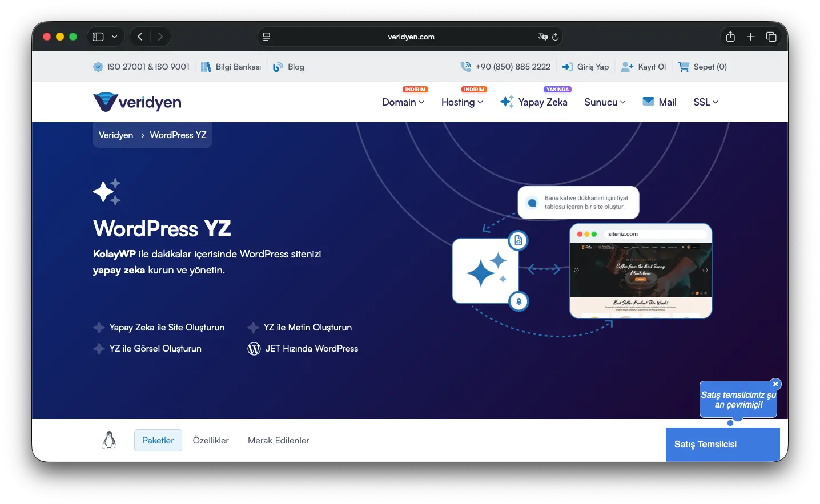Click the coffee shop site preview thumbnail
Image resolution: width=820 pixels, height=504 pixels.
point(641,271)
